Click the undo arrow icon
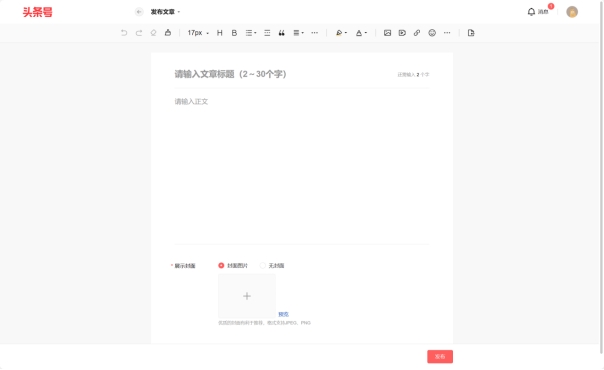The image size is (604, 370). point(124,33)
